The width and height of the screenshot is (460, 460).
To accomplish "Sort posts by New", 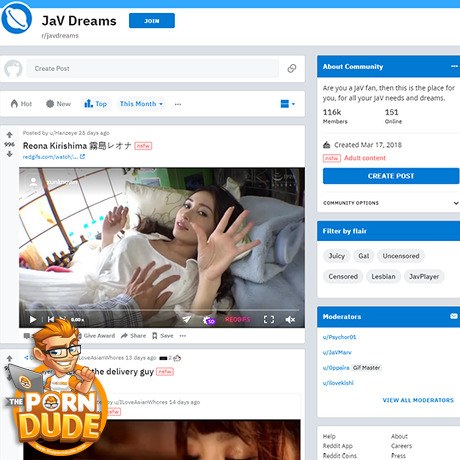I will click(59, 104).
